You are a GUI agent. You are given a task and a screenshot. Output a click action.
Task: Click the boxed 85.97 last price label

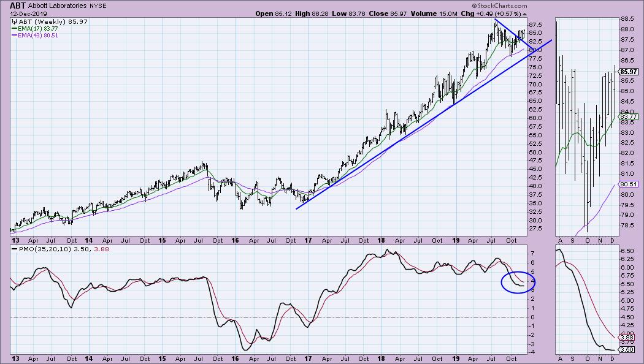[629, 72]
